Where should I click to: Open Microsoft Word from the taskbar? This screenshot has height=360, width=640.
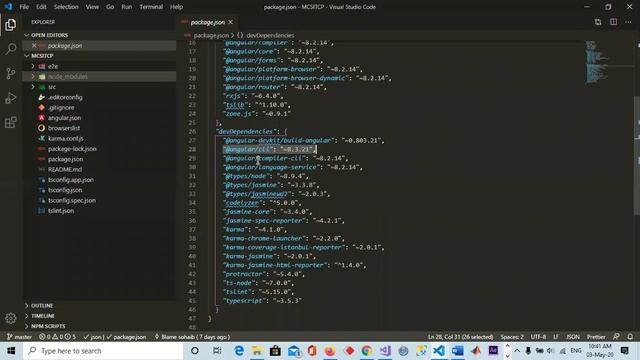click(458, 351)
